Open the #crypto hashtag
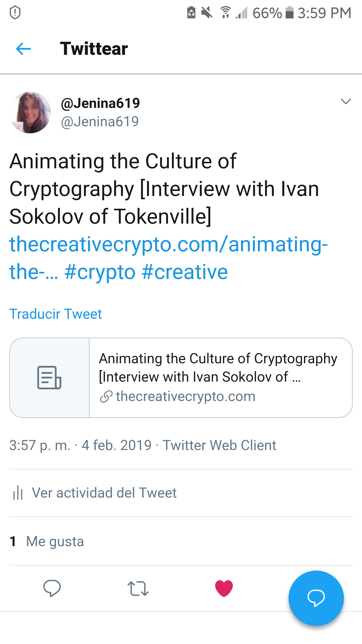Screen dimensions: 362x644 100,272
